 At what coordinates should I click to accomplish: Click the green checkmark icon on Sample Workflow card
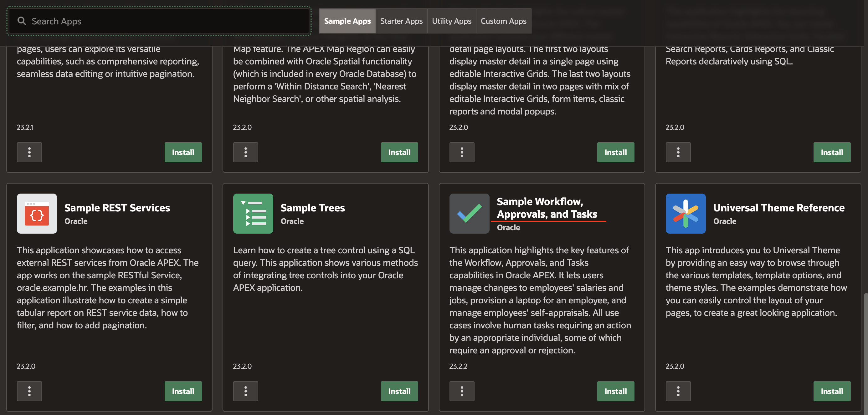[x=469, y=213]
